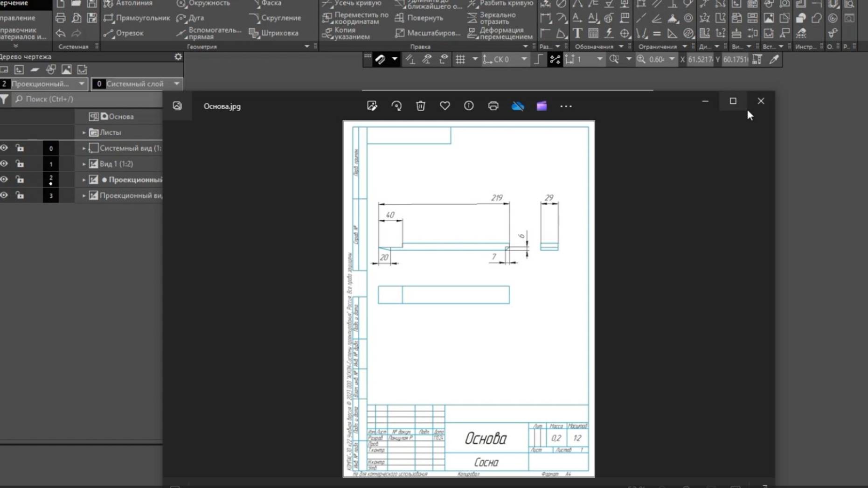Expand the Обозначения panel dropdown arrow
Screen dimensions: 868x488
tap(621, 47)
